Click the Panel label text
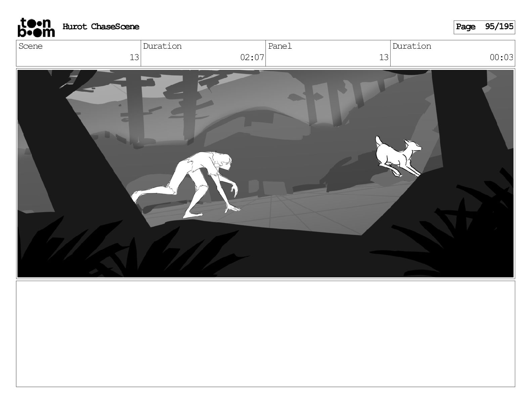 point(280,46)
